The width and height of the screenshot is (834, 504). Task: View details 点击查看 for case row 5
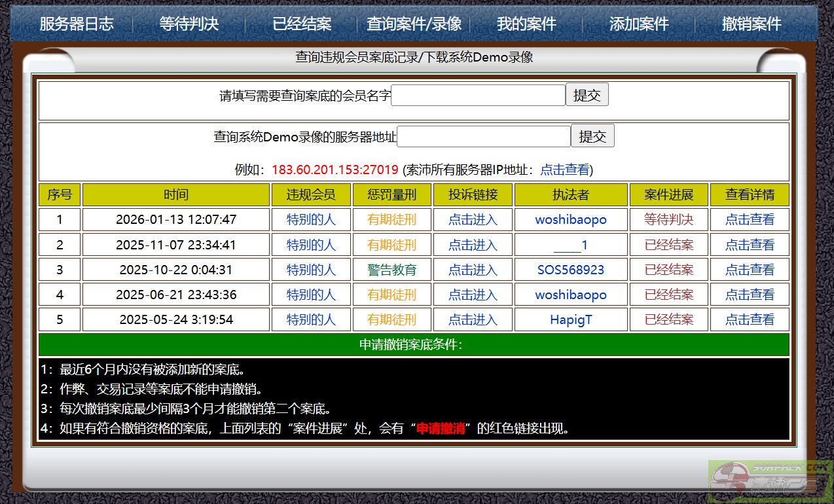coord(750,320)
